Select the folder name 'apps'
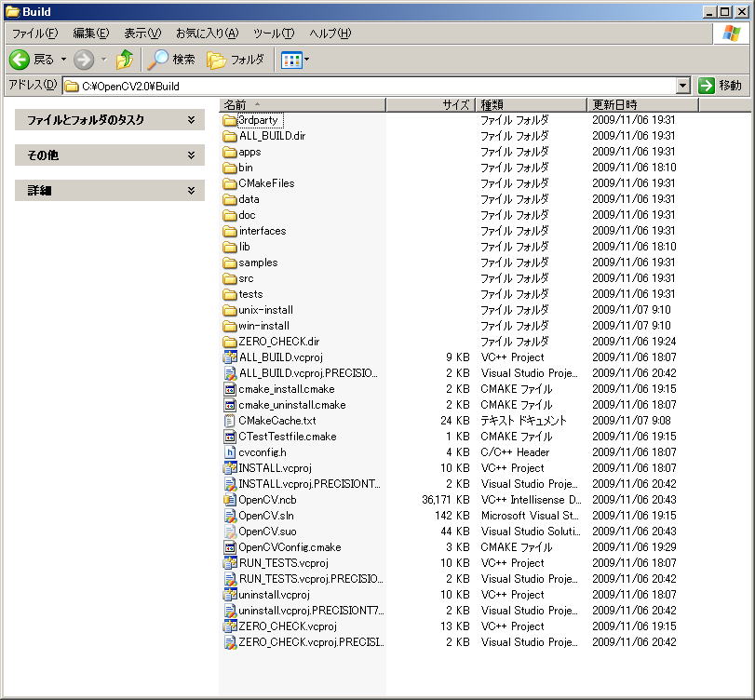Viewport: 755px width, 700px height. point(249,152)
